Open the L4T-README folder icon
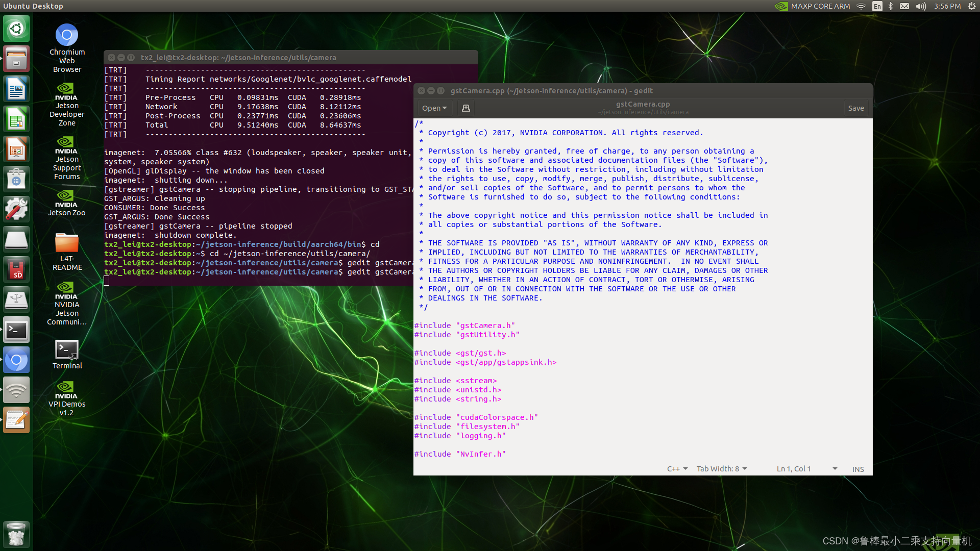 tap(67, 243)
